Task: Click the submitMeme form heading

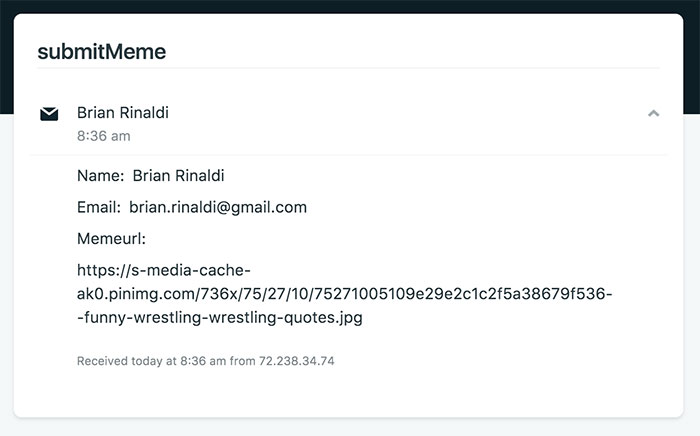Action: 101,51
